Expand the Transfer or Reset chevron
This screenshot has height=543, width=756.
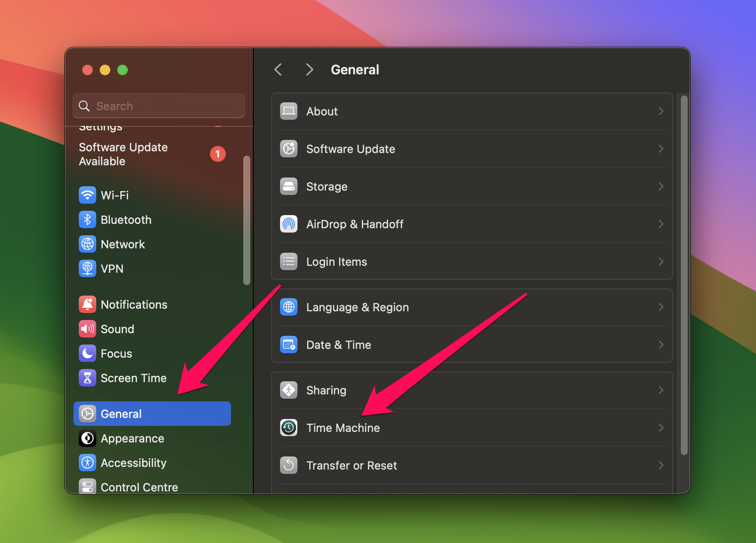click(x=661, y=465)
